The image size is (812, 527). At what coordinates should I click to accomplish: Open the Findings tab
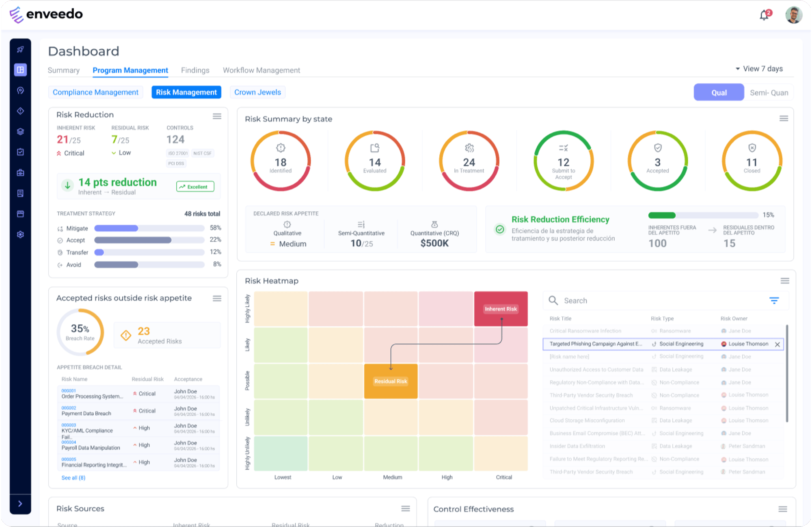(x=195, y=70)
